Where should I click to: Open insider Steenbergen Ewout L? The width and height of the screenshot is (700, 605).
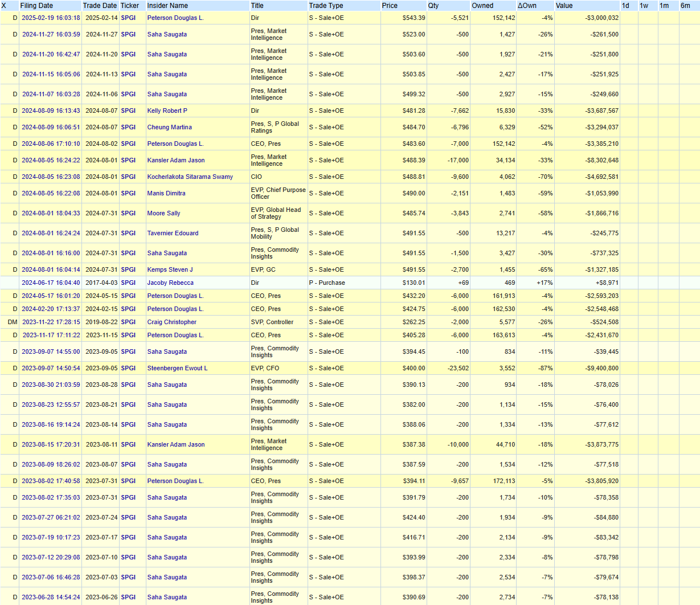[x=178, y=368]
